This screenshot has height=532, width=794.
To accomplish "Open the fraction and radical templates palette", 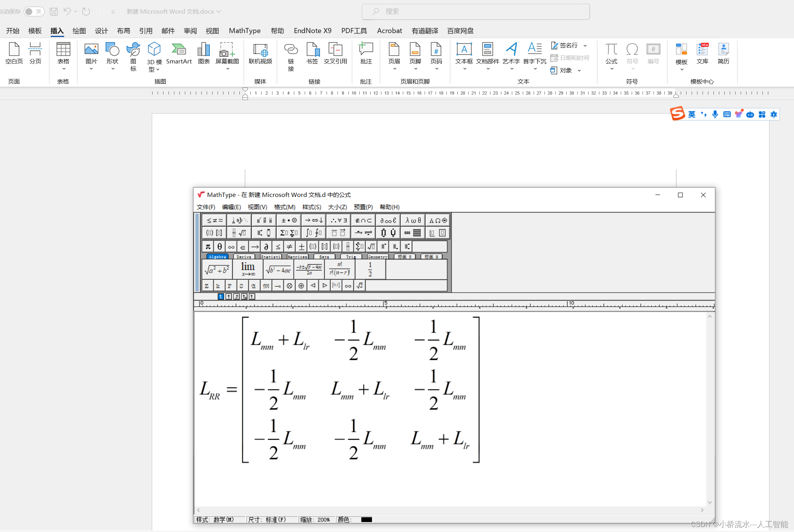I will point(239,233).
